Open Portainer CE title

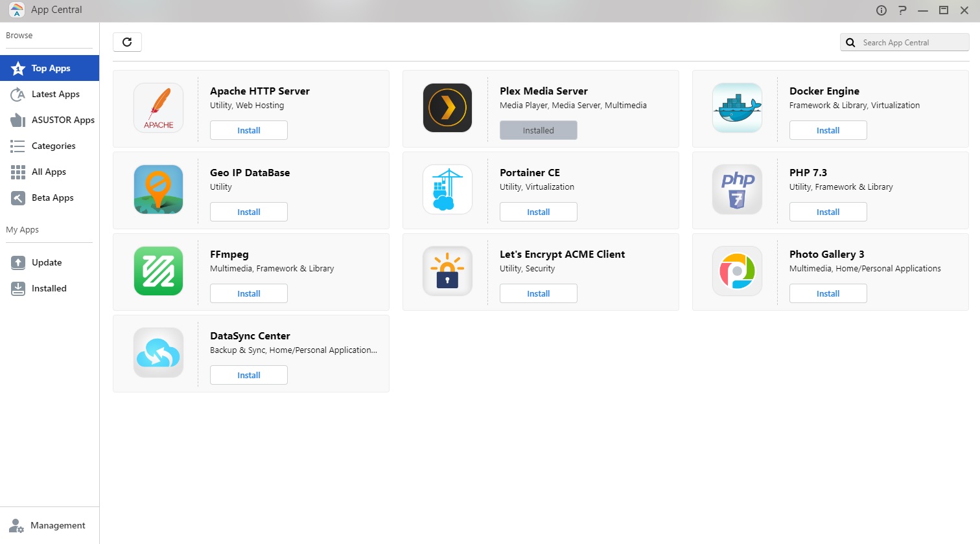pyautogui.click(x=530, y=173)
